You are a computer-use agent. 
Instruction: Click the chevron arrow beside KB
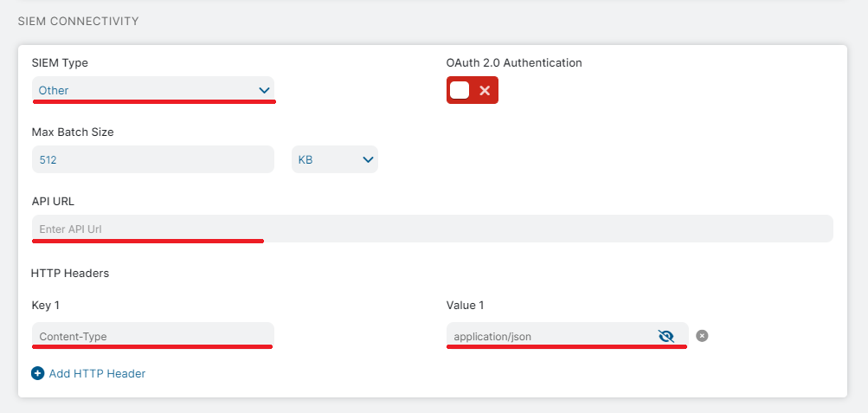368,159
